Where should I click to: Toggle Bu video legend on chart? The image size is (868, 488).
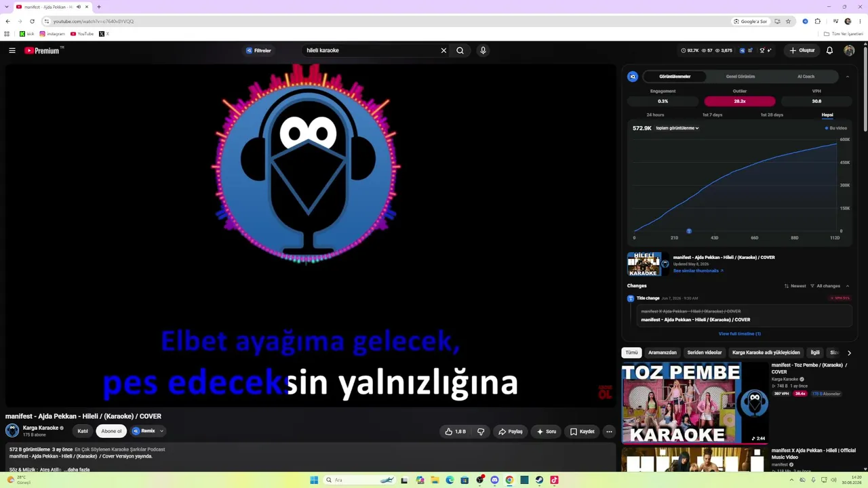[835, 128]
